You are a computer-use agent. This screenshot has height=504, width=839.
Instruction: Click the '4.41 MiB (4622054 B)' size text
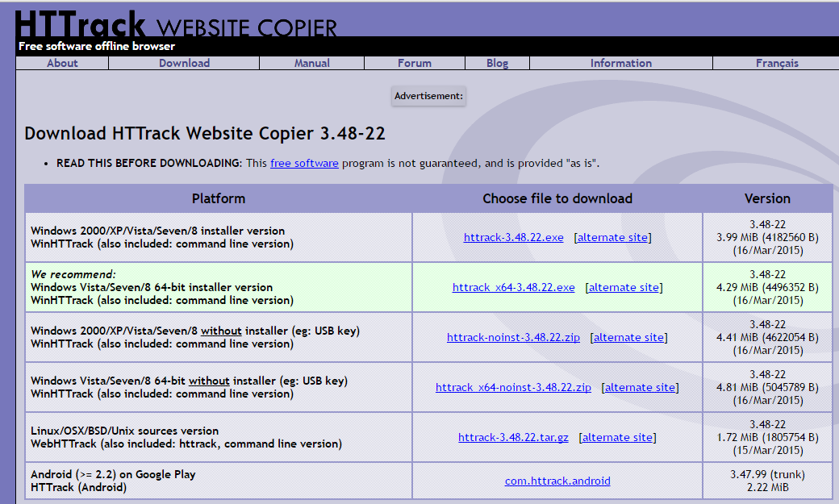pos(767,338)
